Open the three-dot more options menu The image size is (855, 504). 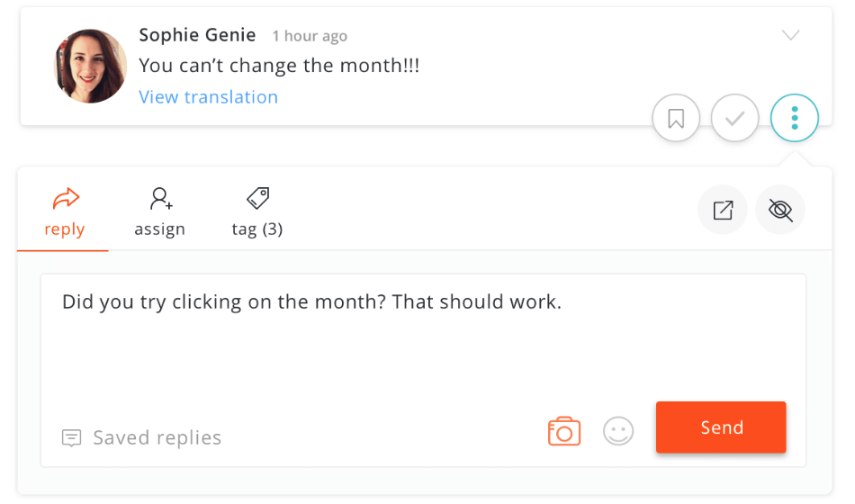click(x=794, y=119)
